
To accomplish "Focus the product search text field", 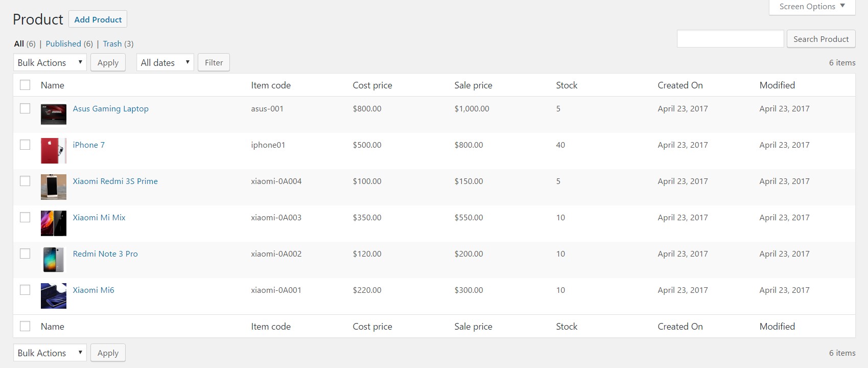I will click(x=730, y=39).
